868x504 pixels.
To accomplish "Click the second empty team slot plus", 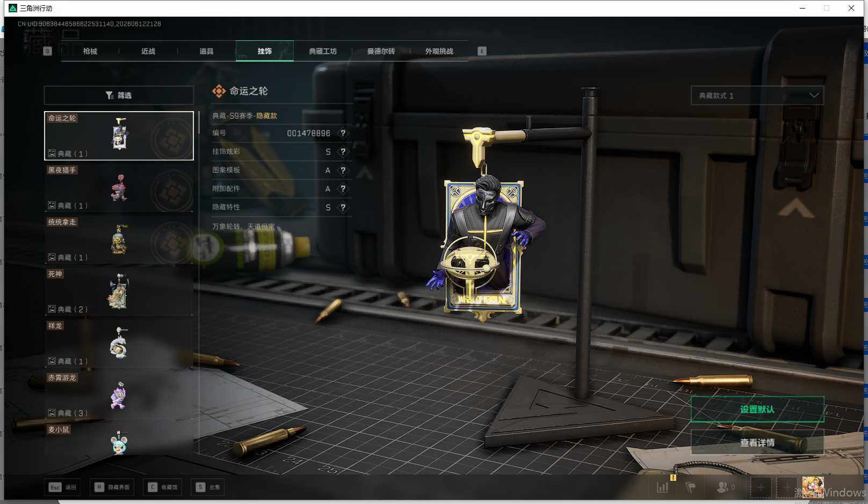I will pos(786,487).
